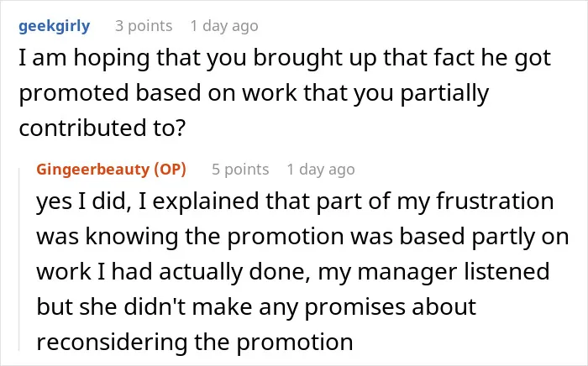The height and width of the screenshot is (366, 588).
Task: Open Gingeerbeauty's user profile link
Action: (94, 170)
